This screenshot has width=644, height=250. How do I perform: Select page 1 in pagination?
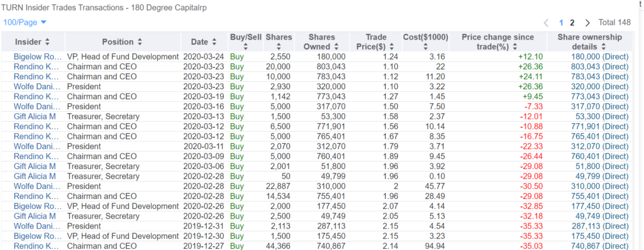560,23
